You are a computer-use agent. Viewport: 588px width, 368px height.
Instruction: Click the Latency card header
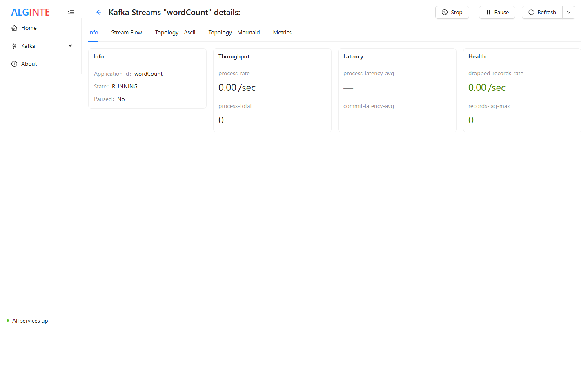397,56
